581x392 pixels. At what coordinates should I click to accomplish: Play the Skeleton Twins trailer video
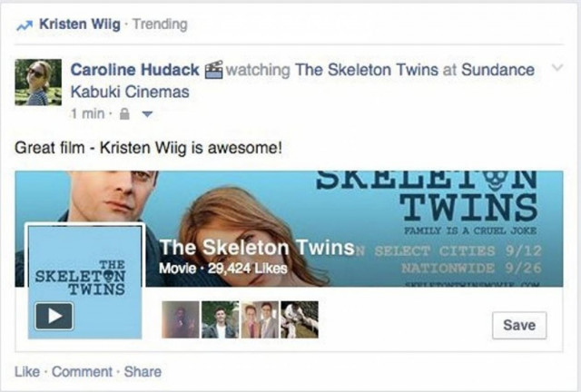pyautogui.click(x=54, y=316)
